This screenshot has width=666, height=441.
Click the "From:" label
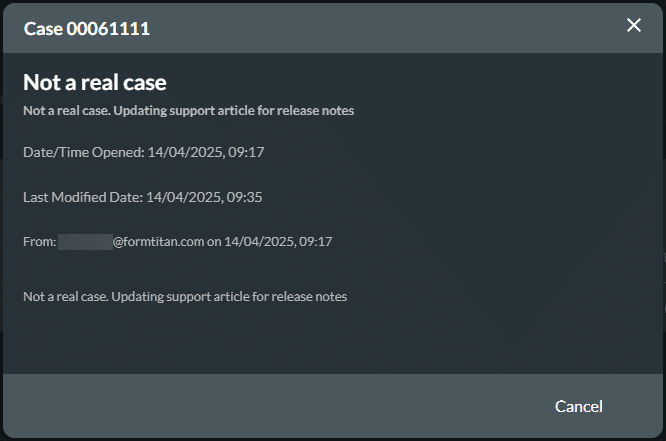tap(39, 241)
